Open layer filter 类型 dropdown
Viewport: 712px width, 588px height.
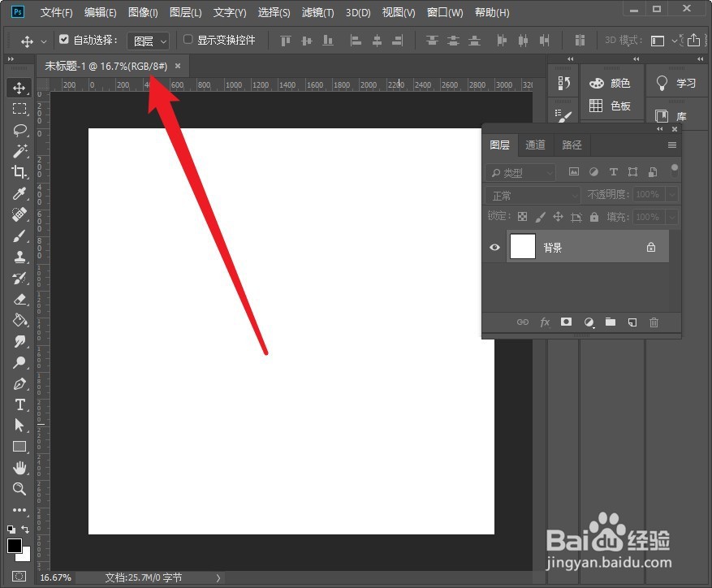pyautogui.click(x=520, y=173)
